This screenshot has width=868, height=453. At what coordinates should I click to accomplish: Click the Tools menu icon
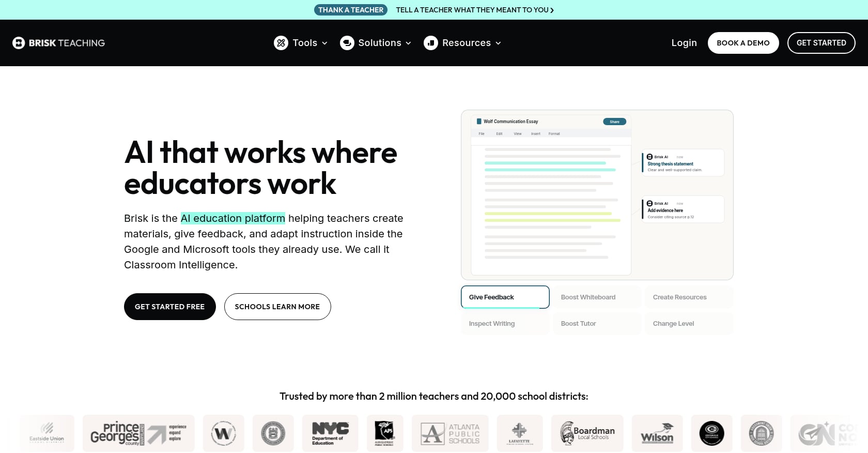click(281, 43)
